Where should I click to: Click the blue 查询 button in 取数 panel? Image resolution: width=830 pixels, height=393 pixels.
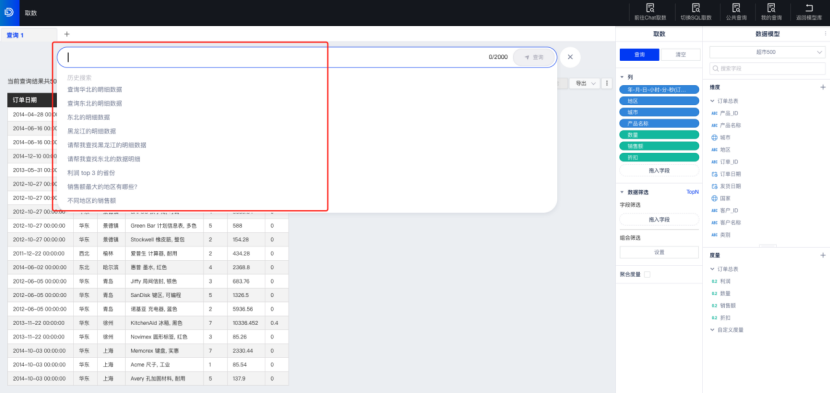point(639,55)
